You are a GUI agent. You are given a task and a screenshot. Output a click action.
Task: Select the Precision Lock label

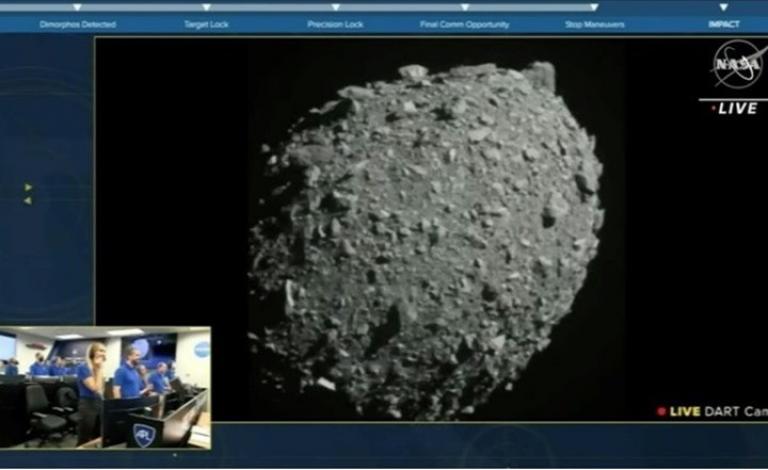pyautogui.click(x=336, y=24)
